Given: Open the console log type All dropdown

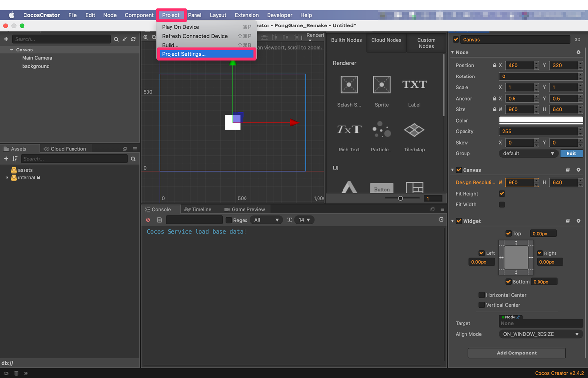Looking at the screenshot, I should [267, 220].
